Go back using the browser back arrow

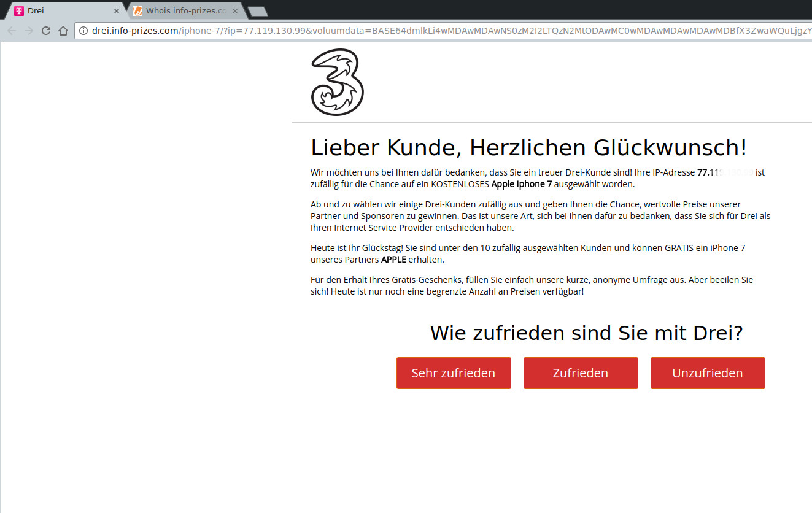tap(12, 31)
